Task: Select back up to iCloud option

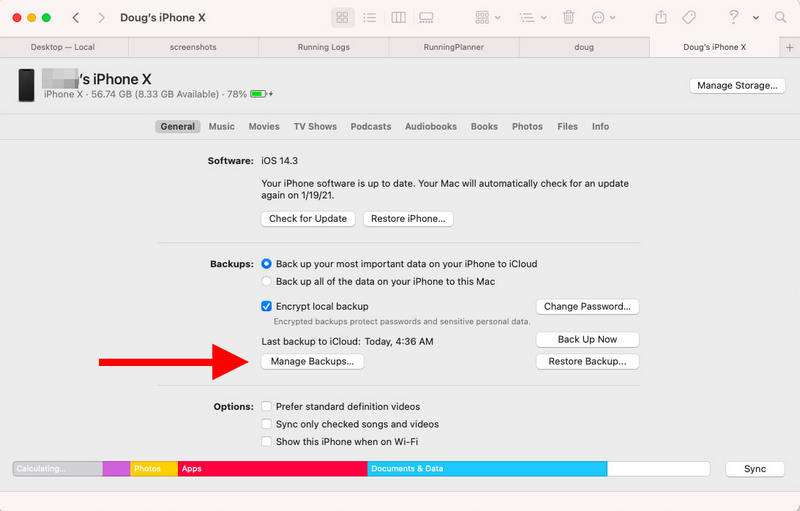Action: coord(266,264)
